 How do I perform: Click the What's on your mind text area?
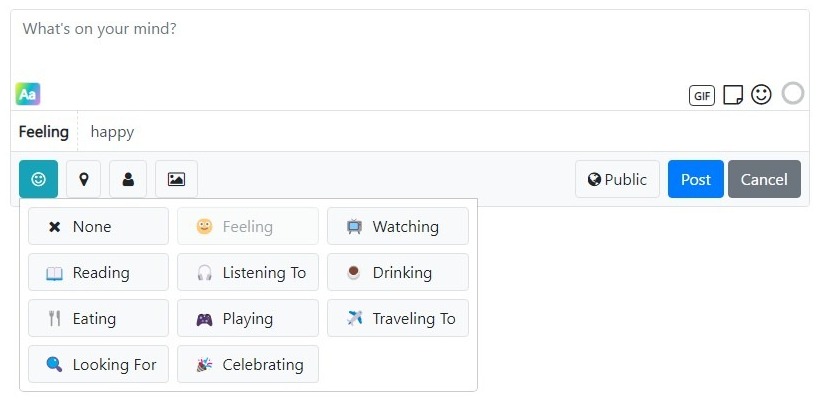click(409, 44)
